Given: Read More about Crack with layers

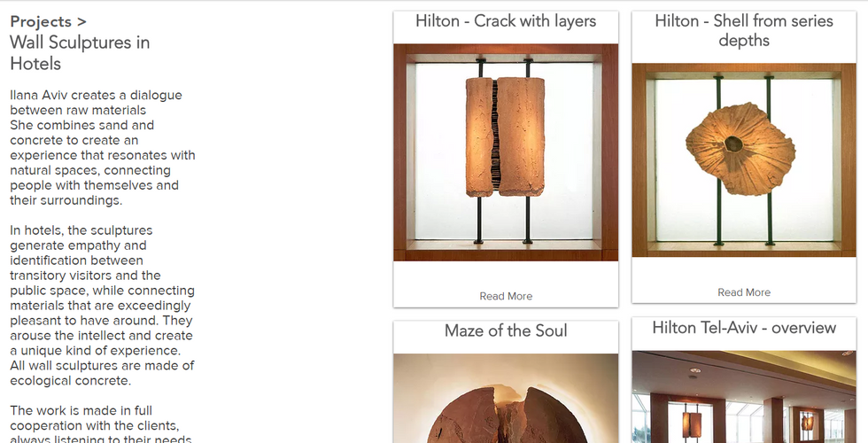Looking at the screenshot, I should click(506, 296).
